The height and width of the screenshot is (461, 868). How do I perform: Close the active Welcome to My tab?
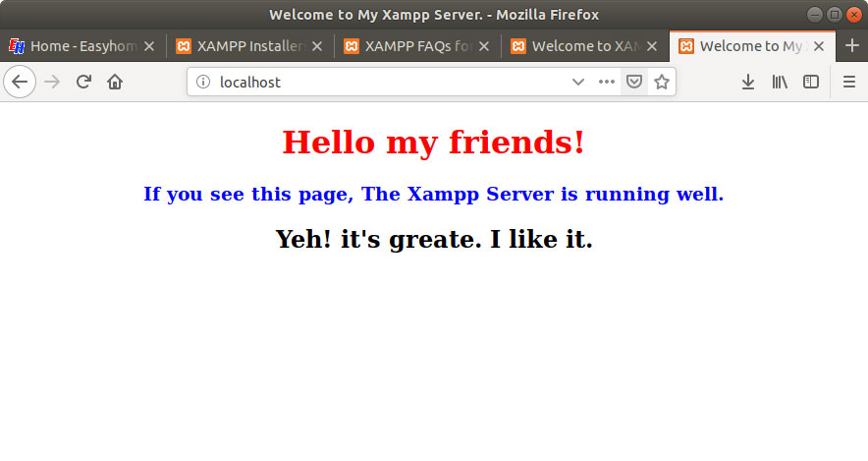(x=819, y=46)
